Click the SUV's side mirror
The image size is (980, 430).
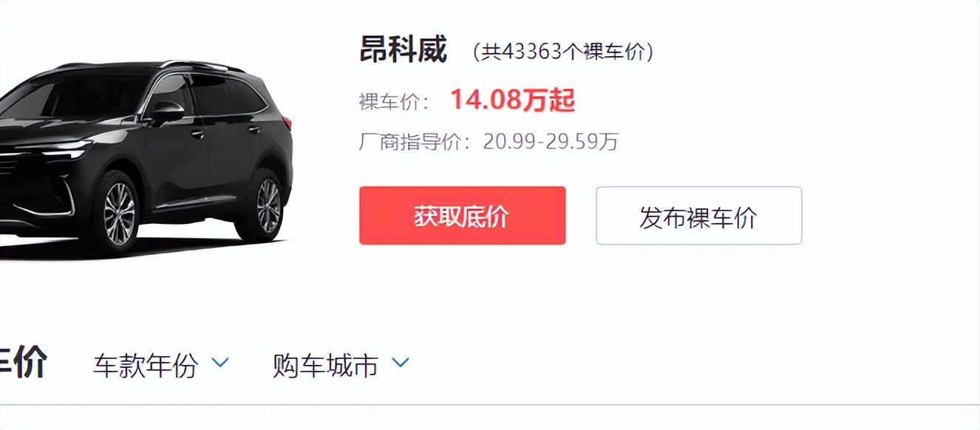[167, 112]
